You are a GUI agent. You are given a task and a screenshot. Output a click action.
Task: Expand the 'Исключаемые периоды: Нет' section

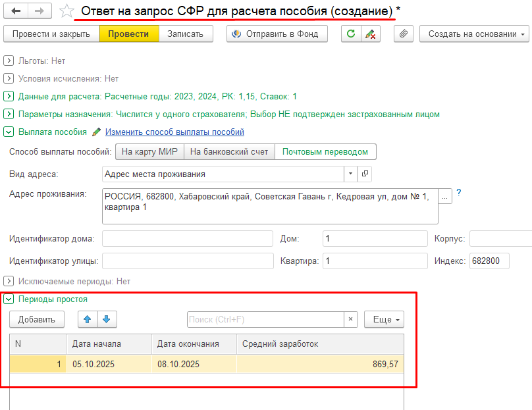point(9,281)
